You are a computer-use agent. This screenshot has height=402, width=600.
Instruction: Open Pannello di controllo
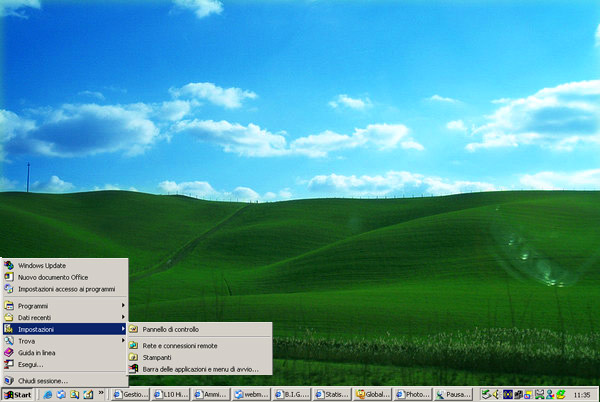[200, 329]
